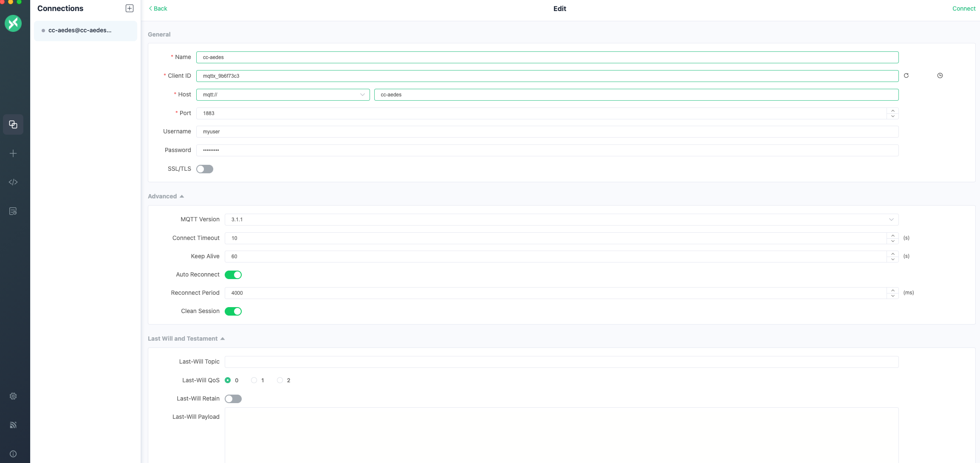Open Settings gear in sidebar

pos(13,396)
